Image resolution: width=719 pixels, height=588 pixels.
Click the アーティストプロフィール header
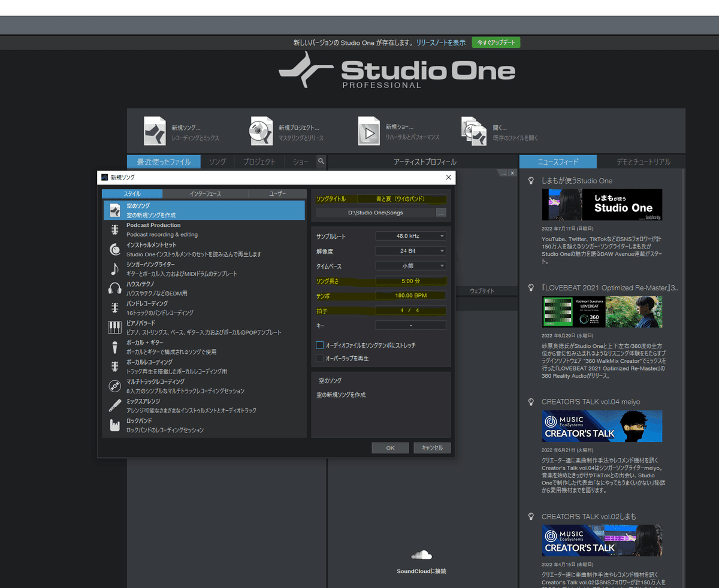tap(424, 162)
